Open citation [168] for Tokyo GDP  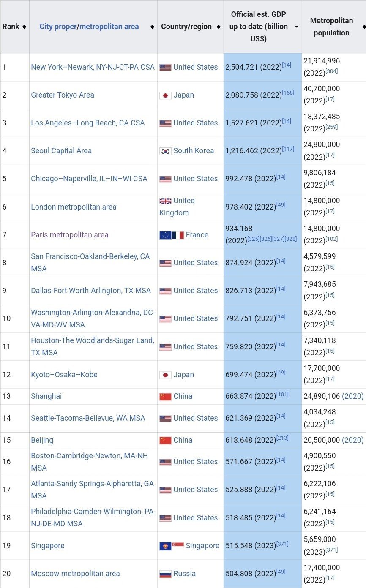coord(288,93)
